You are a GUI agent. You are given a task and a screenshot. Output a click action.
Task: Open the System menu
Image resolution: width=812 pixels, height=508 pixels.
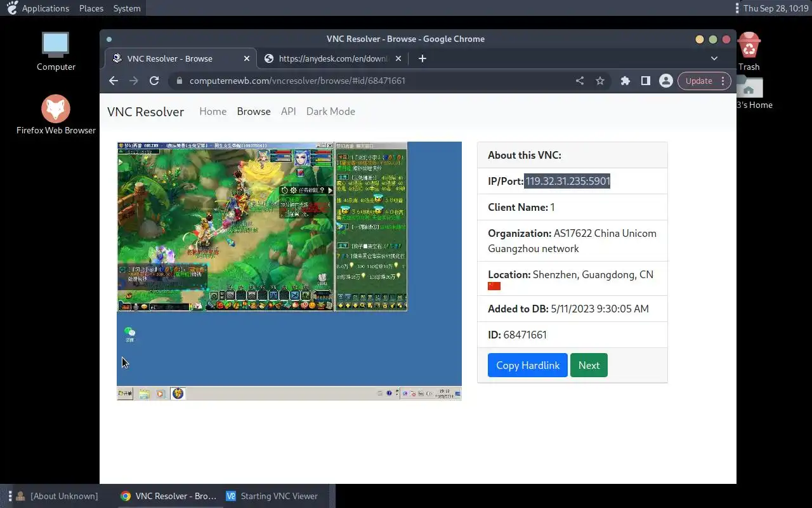coord(127,8)
